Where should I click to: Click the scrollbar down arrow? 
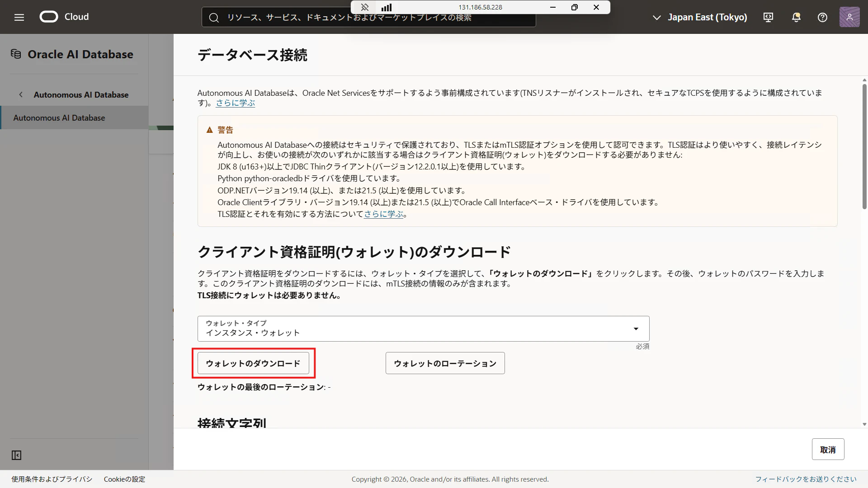tap(864, 424)
